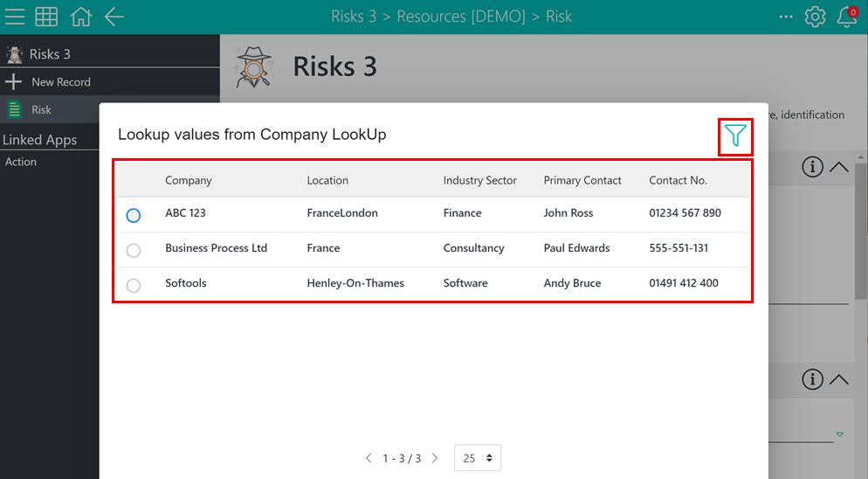
Task: Select the Softools radio button
Action: pos(134,286)
